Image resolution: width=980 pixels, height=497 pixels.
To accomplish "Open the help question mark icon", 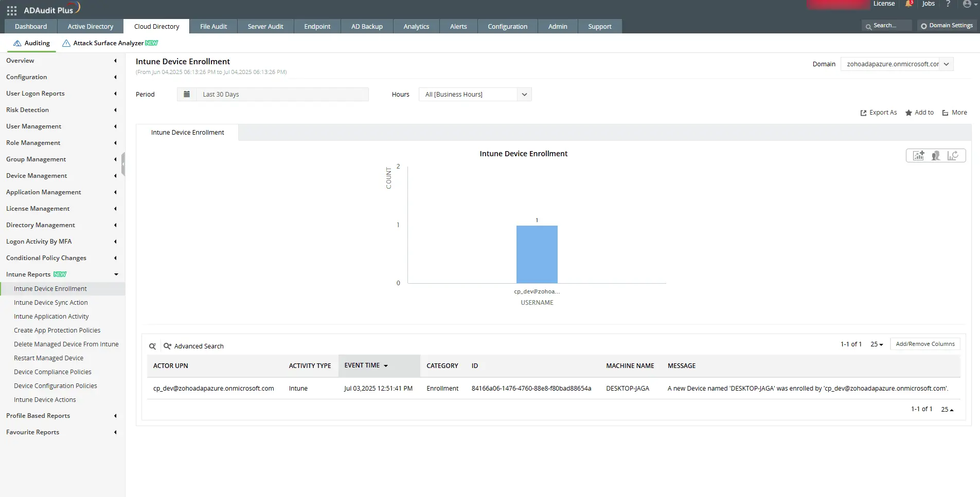I will tap(948, 4).
